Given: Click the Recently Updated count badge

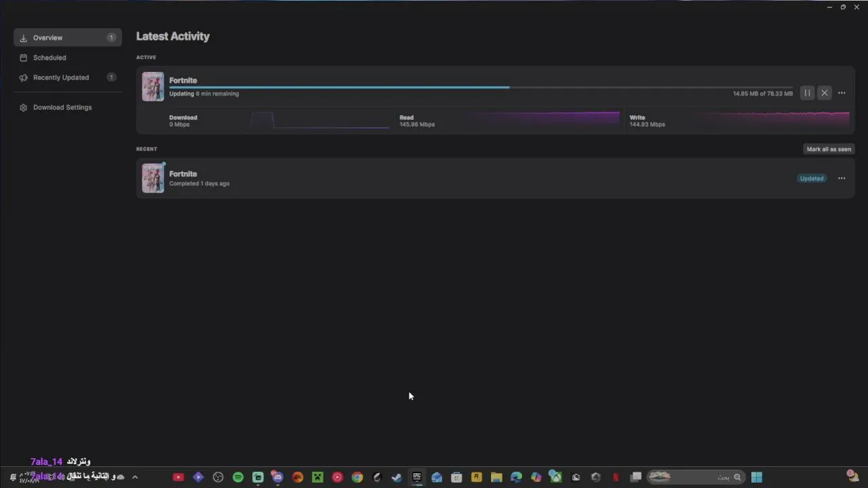Looking at the screenshot, I should [111, 77].
